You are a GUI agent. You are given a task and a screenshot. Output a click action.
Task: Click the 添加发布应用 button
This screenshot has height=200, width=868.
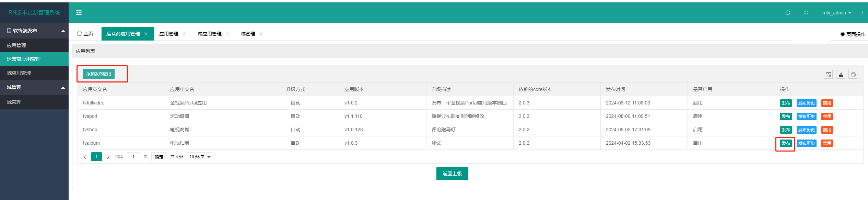point(99,74)
